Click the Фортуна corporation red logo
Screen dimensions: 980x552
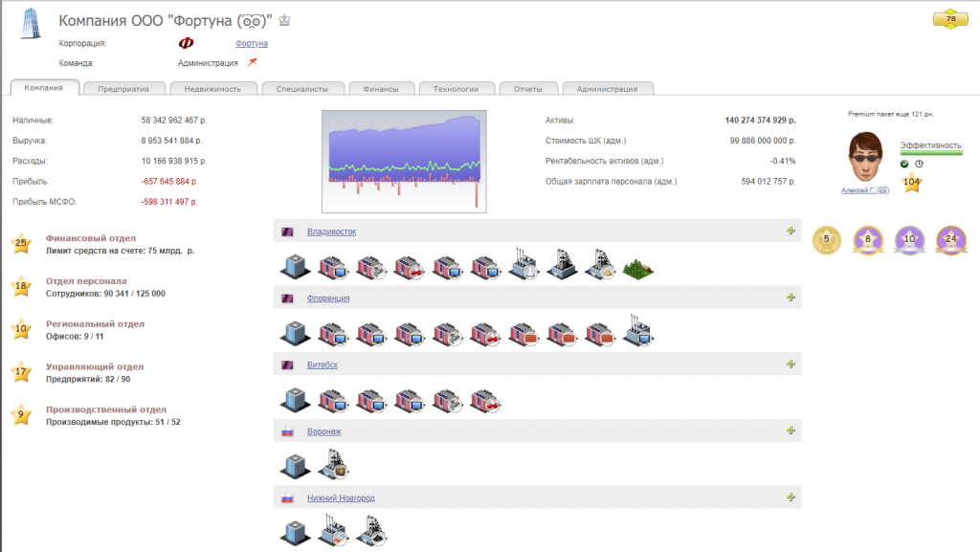pos(185,43)
